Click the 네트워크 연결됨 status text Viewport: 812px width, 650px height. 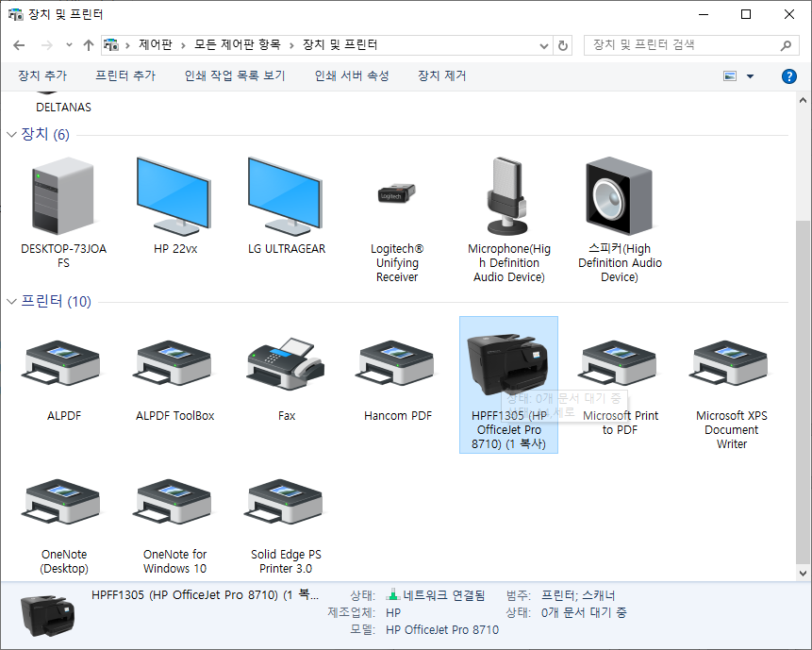pos(444,595)
